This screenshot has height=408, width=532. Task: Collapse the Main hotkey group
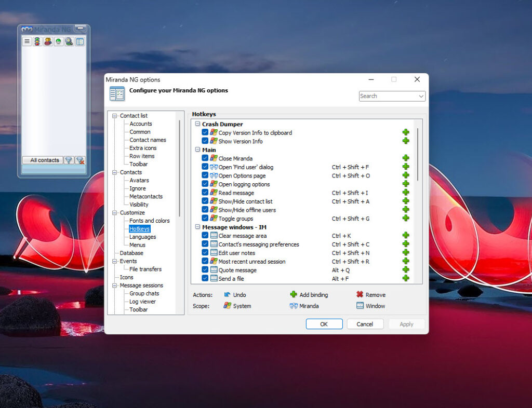coord(197,149)
